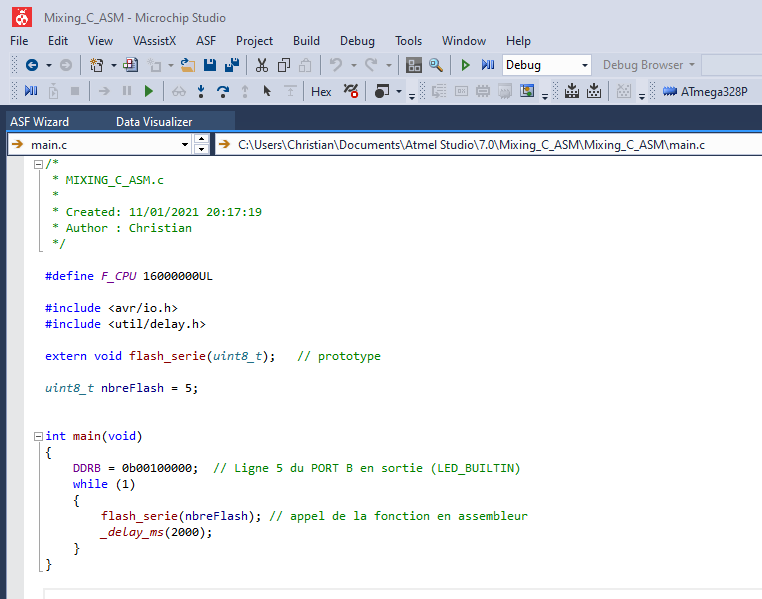Expand the Navigate Backward history dropdown arrow
The image size is (762, 599).
coord(49,65)
